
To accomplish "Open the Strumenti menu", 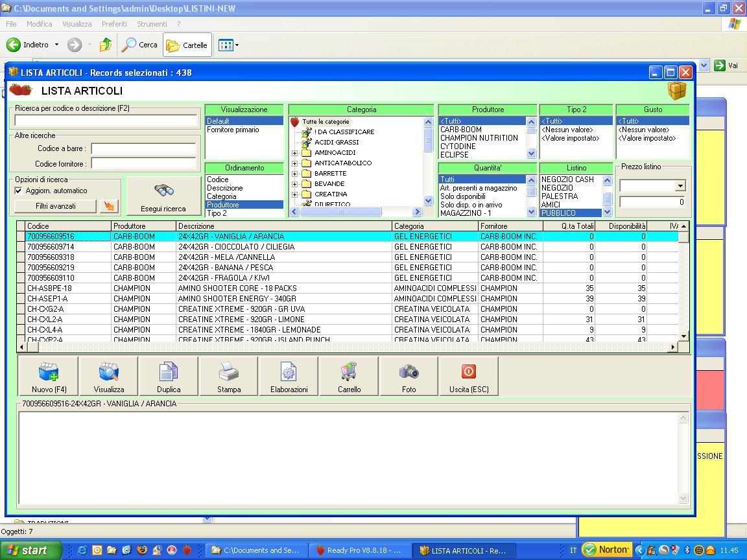I will tap(152, 24).
